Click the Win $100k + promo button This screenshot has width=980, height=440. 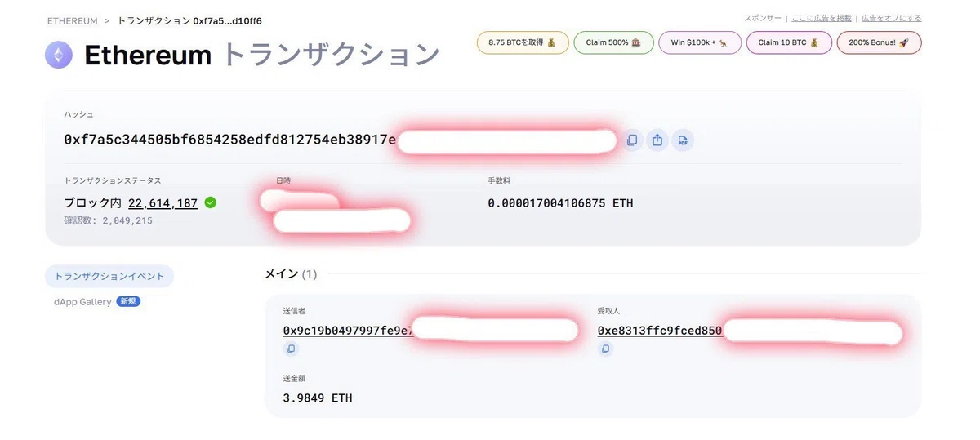700,42
